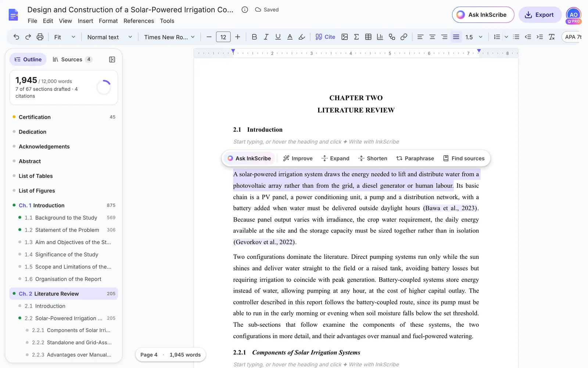Clear text formatting

click(x=551, y=37)
